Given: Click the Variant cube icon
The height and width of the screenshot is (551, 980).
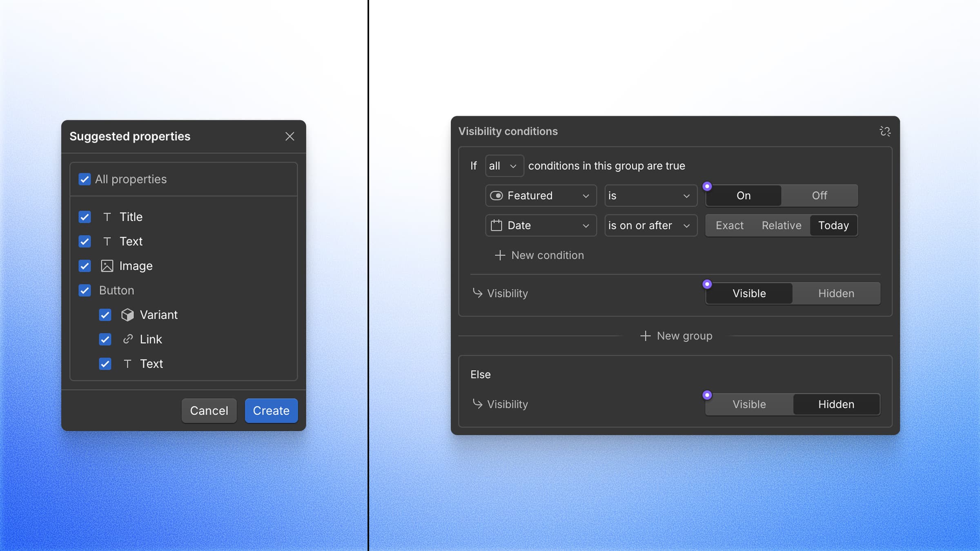Looking at the screenshot, I should 127,315.
